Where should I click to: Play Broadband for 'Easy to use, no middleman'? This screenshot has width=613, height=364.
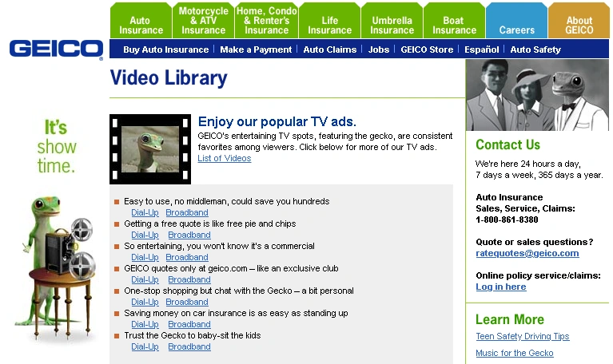(x=187, y=212)
